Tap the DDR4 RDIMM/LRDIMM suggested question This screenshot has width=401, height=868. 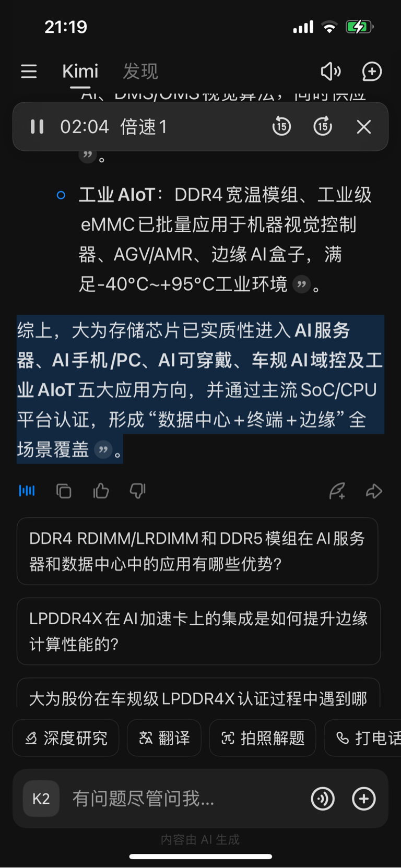(x=197, y=551)
